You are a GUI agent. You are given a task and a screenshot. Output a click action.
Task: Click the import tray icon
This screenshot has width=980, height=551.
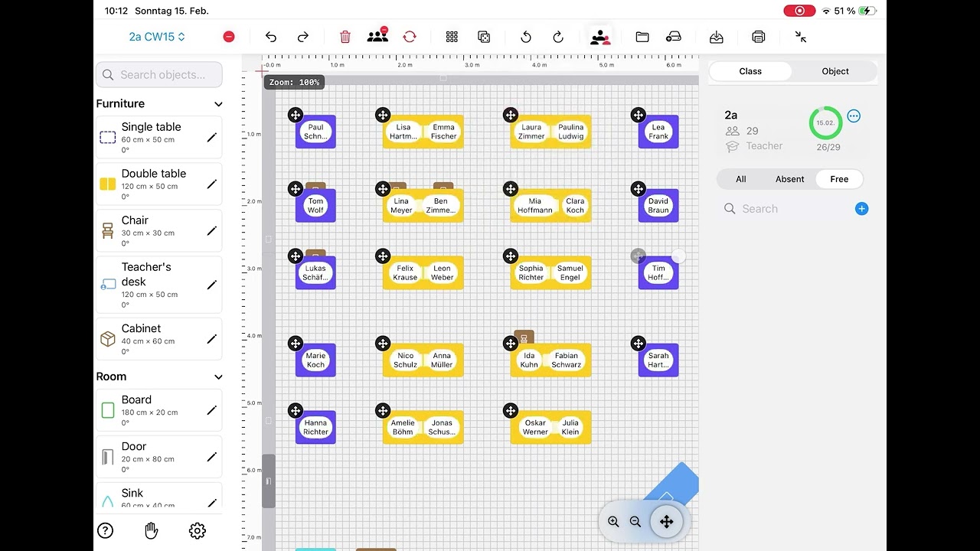[x=717, y=37]
